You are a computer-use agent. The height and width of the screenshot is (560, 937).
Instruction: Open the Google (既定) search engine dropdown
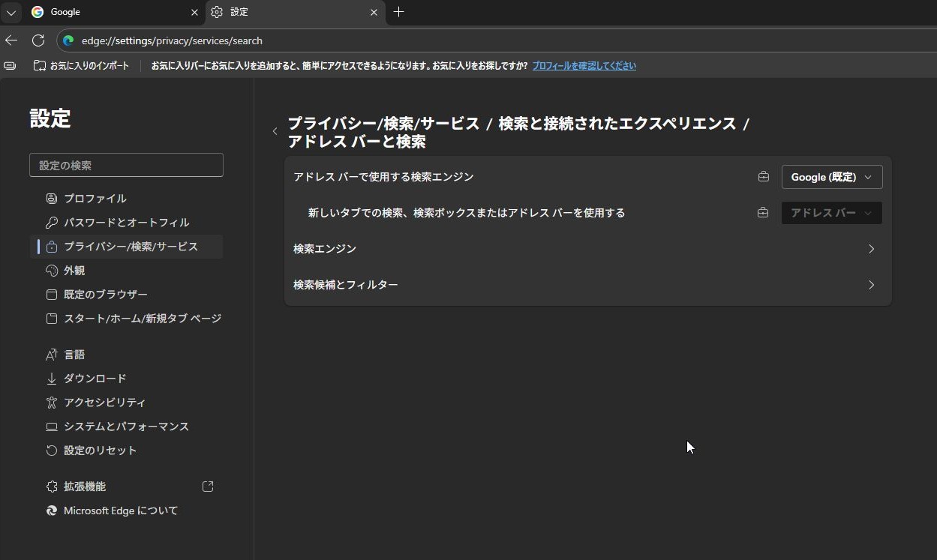pyautogui.click(x=831, y=177)
